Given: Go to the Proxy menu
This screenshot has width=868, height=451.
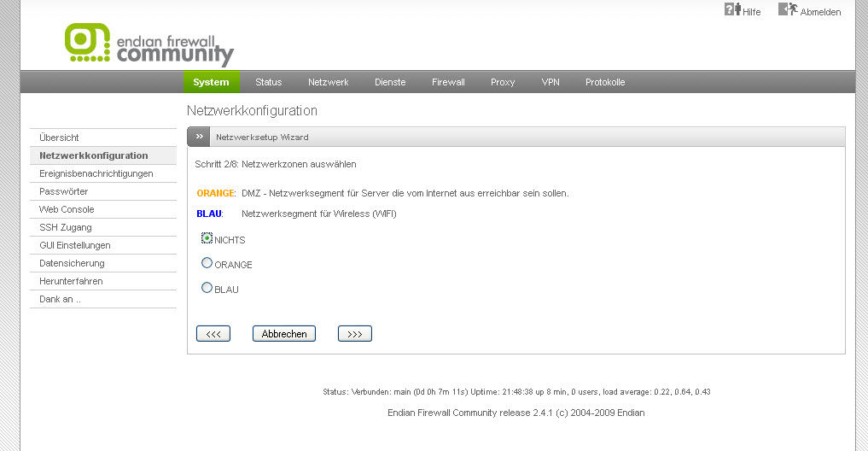Looking at the screenshot, I should pyautogui.click(x=503, y=82).
